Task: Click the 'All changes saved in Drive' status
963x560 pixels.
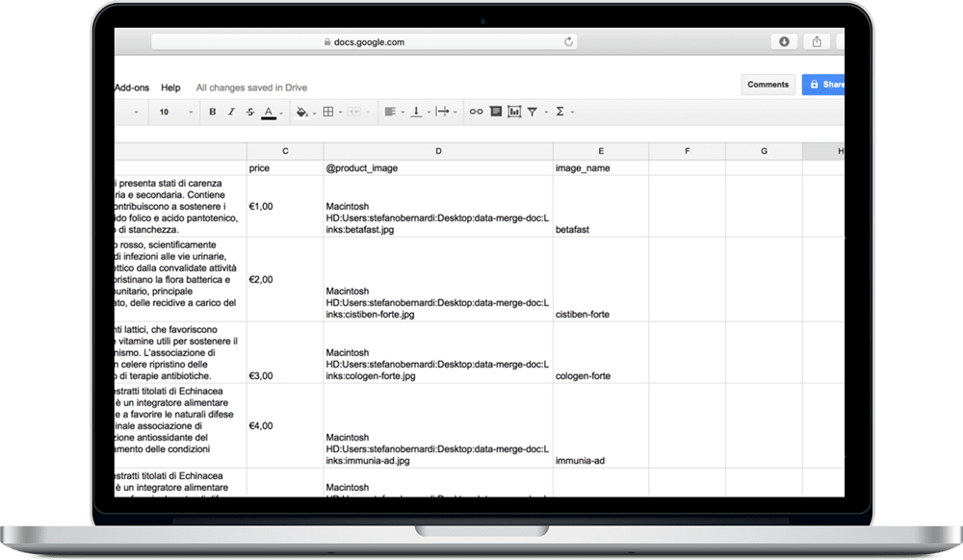Action: coord(251,88)
